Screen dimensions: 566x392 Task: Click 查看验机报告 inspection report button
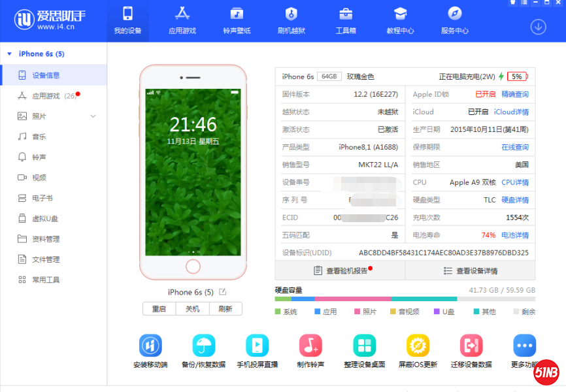pos(340,270)
